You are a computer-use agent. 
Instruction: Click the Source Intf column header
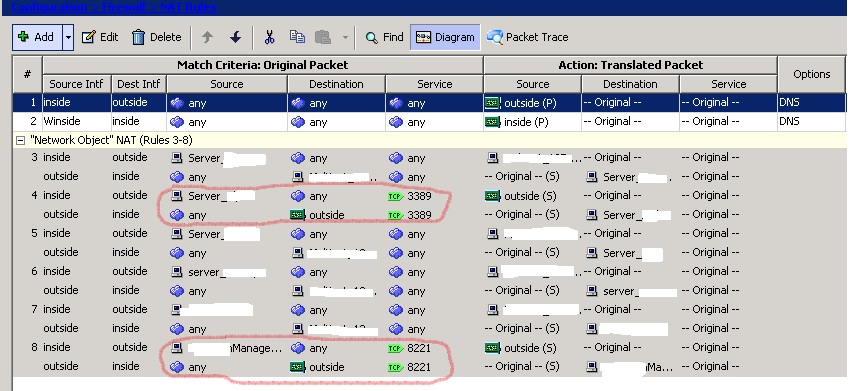[76, 84]
